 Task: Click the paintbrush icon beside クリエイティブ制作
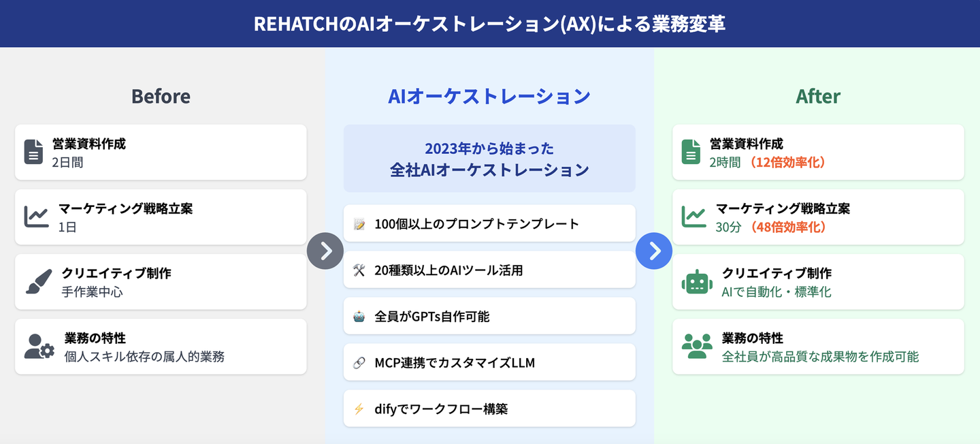pyautogui.click(x=39, y=281)
